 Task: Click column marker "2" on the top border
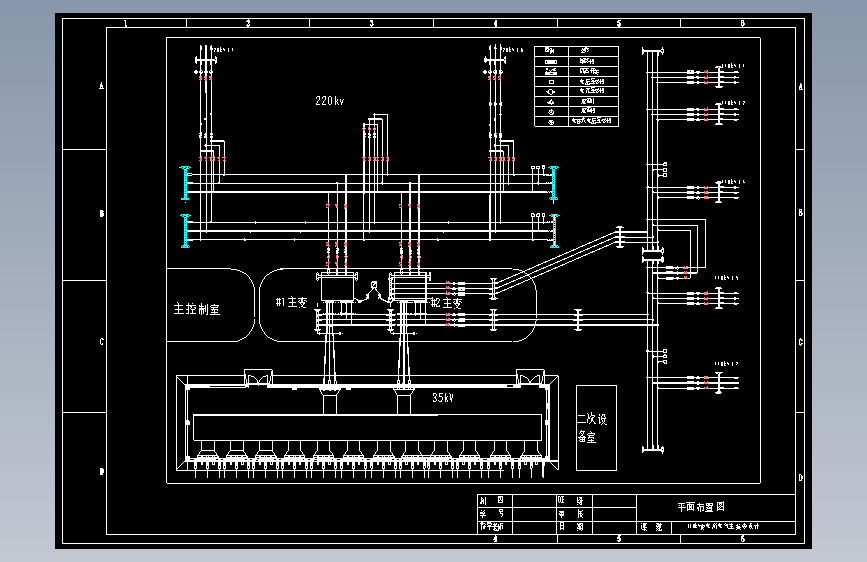[x=248, y=23]
